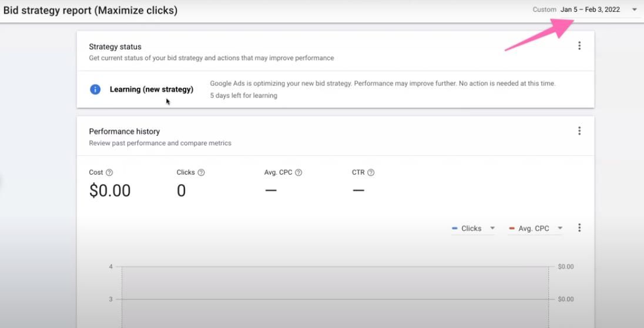
Task: Click the Performance history heading
Action: click(x=124, y=132)
